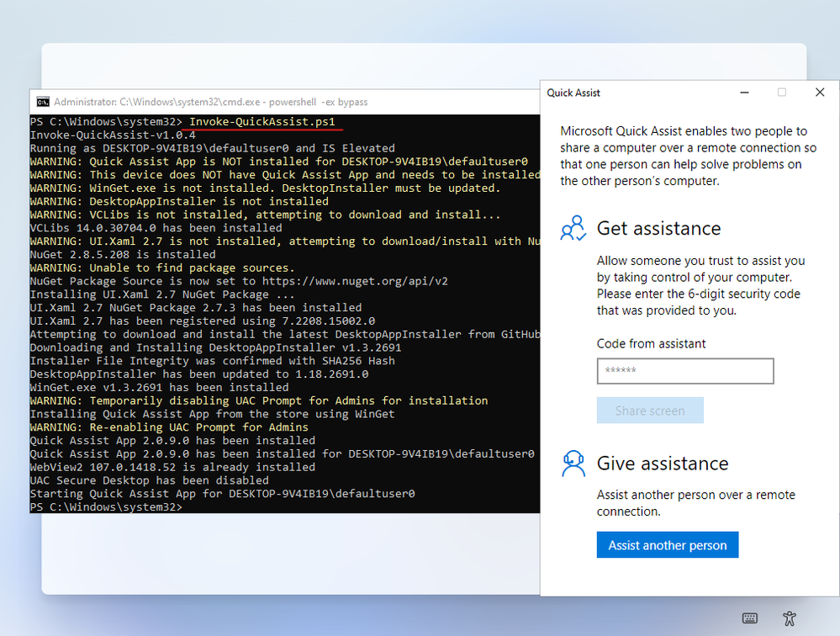
Task: Close the Quick Assist window
Action: tap(820, 93)
